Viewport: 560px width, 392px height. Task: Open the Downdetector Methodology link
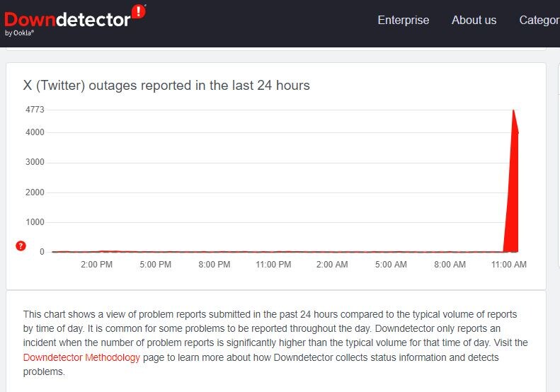click(81, 357)
